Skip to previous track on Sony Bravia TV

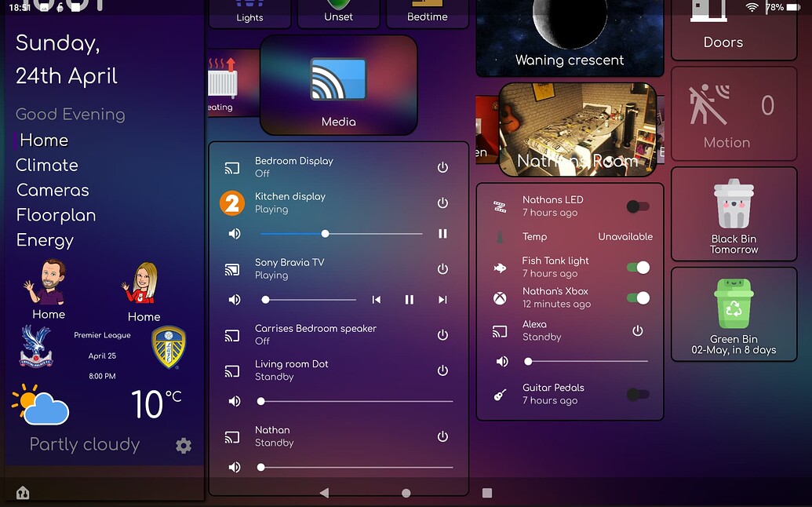tap(377, 299)
